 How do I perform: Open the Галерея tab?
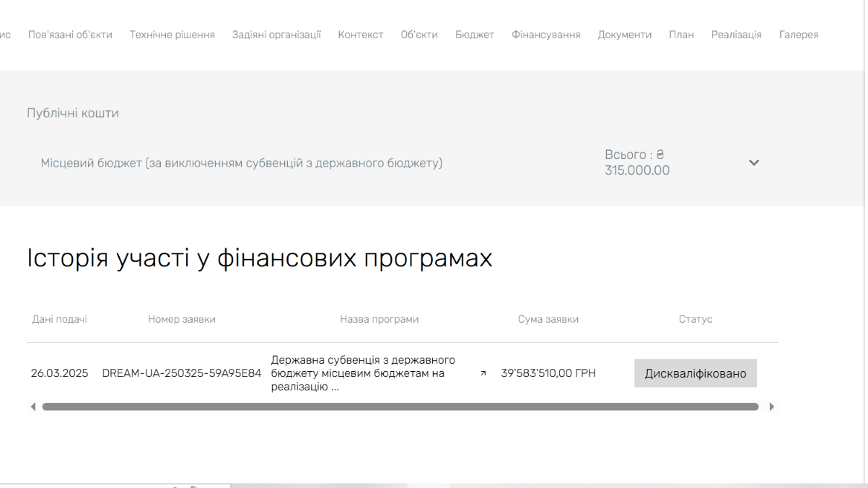799,35
